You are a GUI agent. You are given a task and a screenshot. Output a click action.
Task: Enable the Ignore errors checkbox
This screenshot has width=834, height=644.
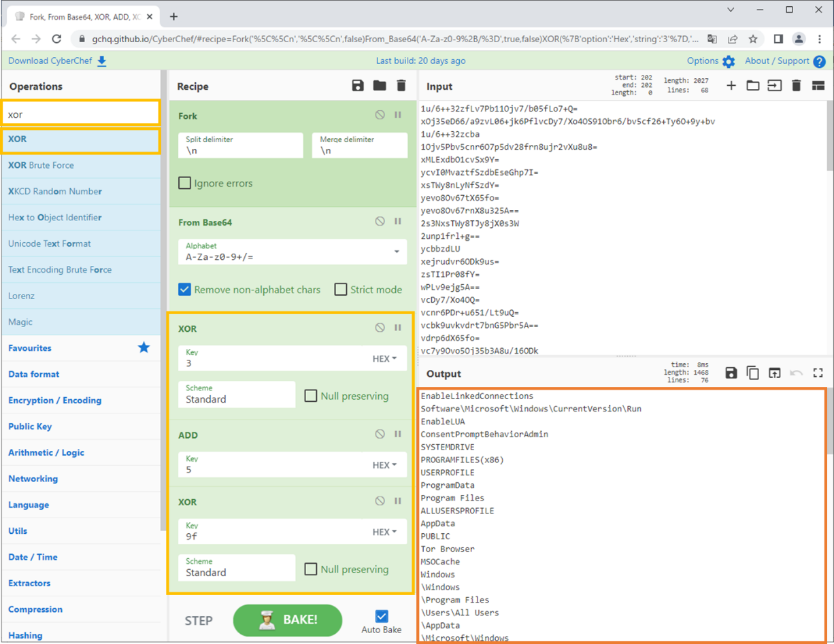[184, 183]
